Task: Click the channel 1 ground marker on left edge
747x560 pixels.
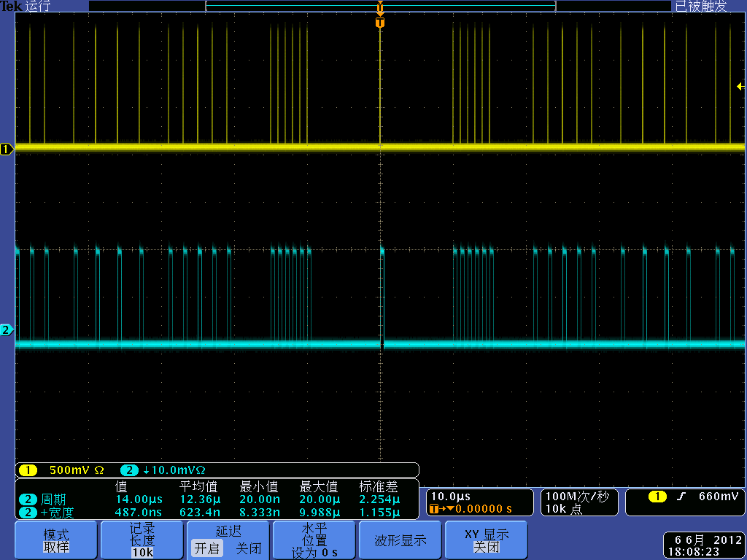Action: pos(7,149)
